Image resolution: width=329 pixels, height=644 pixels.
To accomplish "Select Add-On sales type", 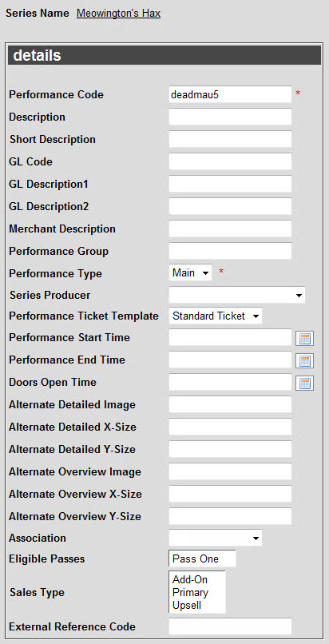I will point(190,579).
